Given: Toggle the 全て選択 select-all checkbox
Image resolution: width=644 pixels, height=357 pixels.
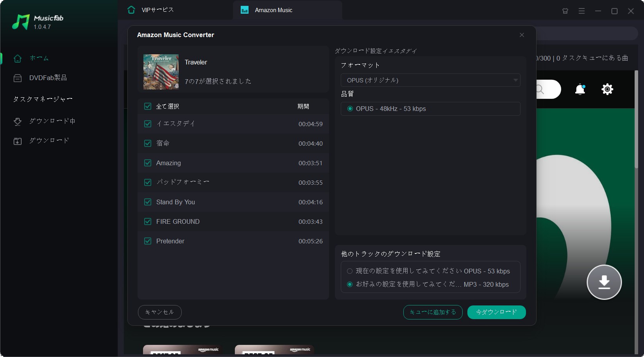Looking at the screenshot, I should tap(148, 106).
